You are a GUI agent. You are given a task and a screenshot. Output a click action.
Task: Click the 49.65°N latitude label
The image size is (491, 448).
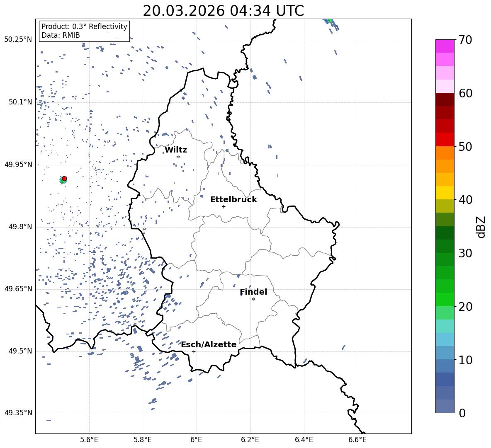pos(18,289)
